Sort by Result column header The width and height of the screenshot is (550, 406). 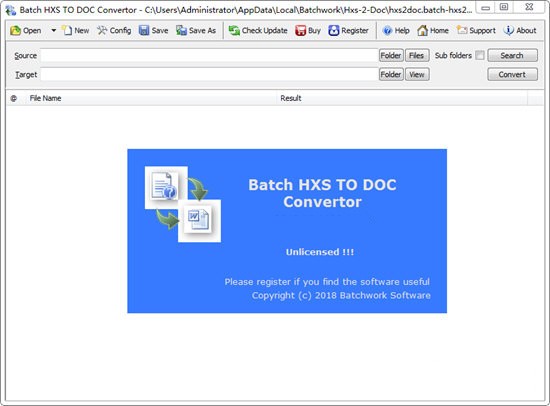(x=402, y=98)
